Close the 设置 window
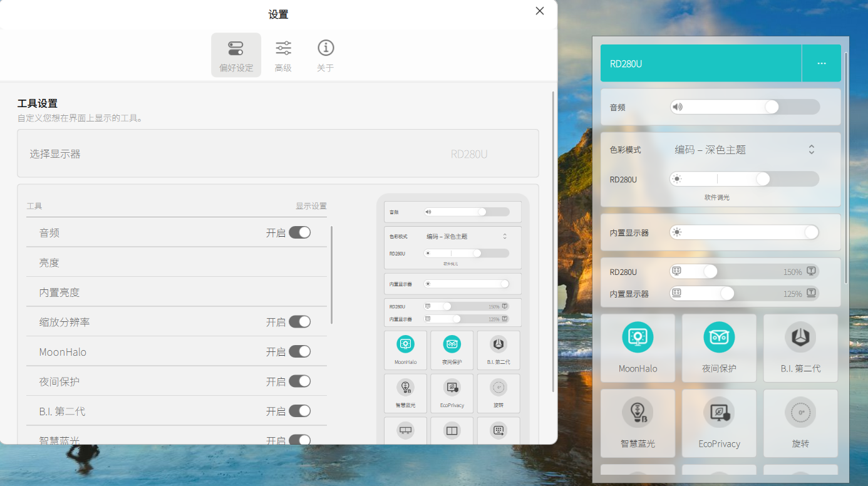868x486 pixels. pos(540,11)
